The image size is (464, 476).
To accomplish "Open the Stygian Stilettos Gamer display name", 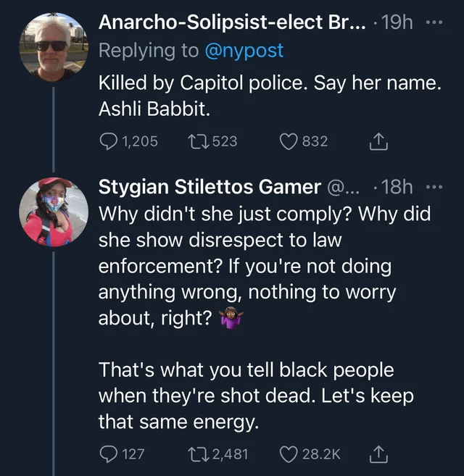I will click(x=209, y=187).
